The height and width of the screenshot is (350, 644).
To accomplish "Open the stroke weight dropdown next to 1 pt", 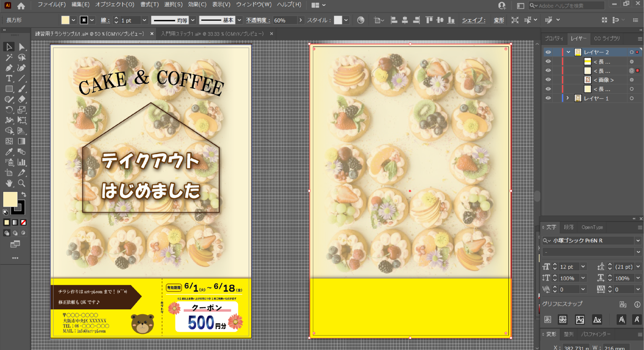I will coord(144,20).
